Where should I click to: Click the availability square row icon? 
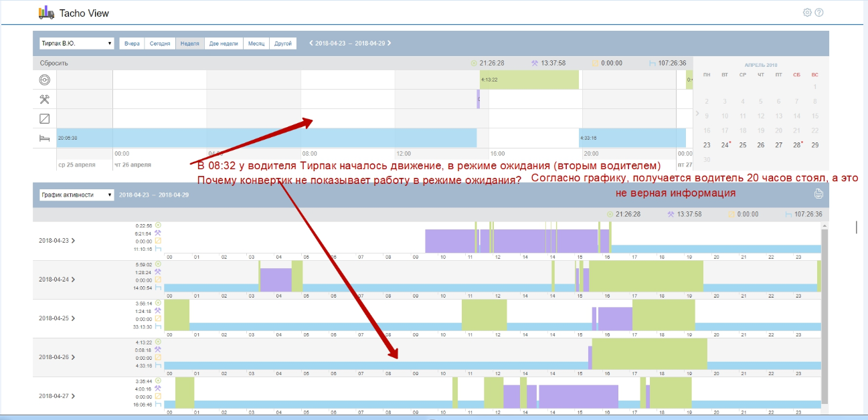[x=45, y=118]
